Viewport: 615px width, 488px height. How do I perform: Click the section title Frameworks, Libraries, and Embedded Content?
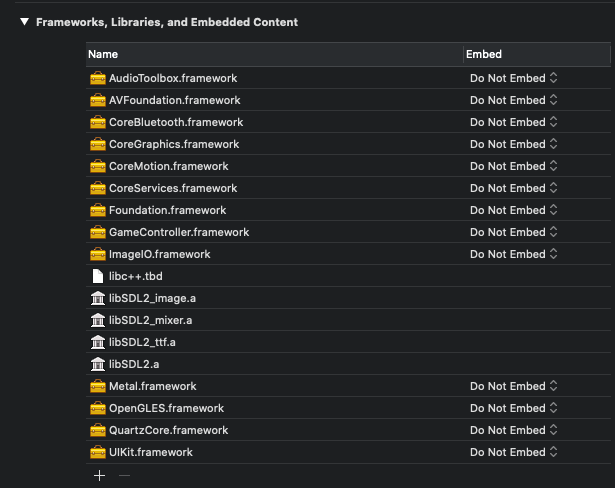(167, 22)
